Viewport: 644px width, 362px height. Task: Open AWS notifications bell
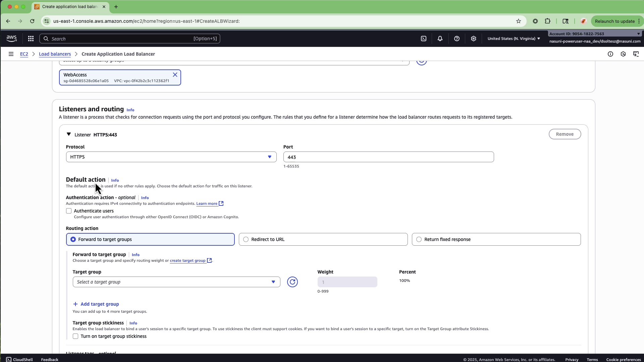(440, 39)
